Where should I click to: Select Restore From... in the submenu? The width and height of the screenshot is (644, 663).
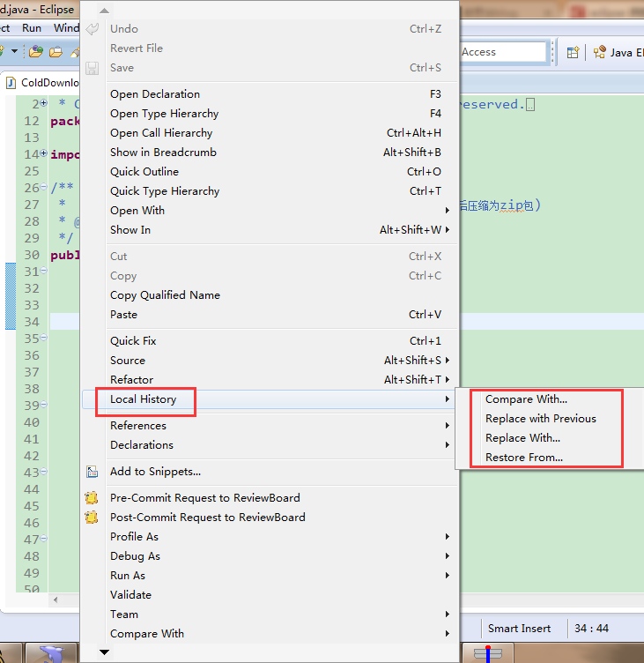[x=523, y=458]
